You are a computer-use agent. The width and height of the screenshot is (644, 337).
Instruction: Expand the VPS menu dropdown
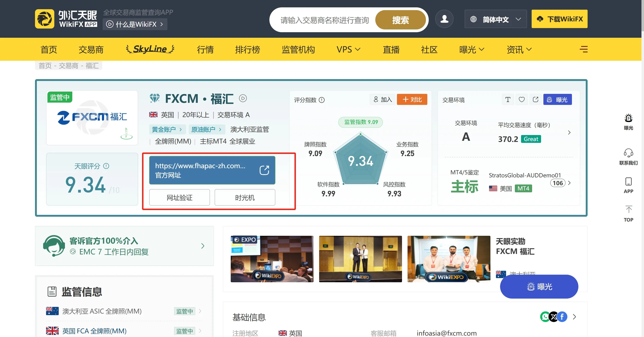coord(348,49)
